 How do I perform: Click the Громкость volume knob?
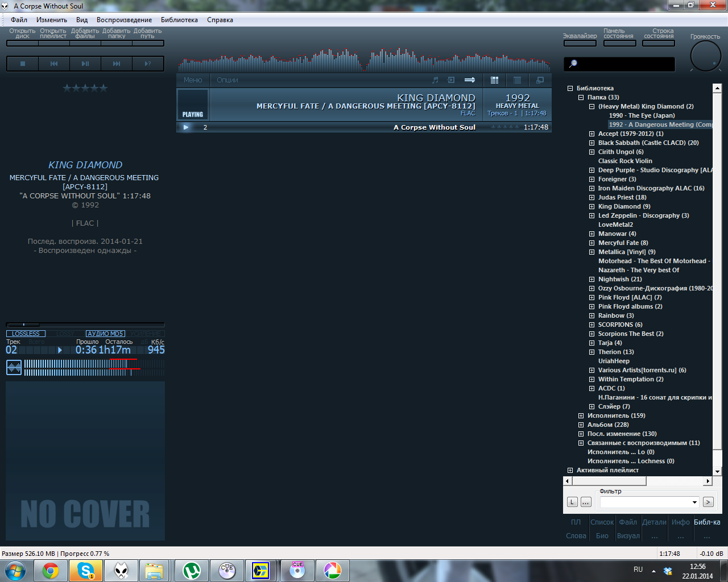tap(705, 56)
